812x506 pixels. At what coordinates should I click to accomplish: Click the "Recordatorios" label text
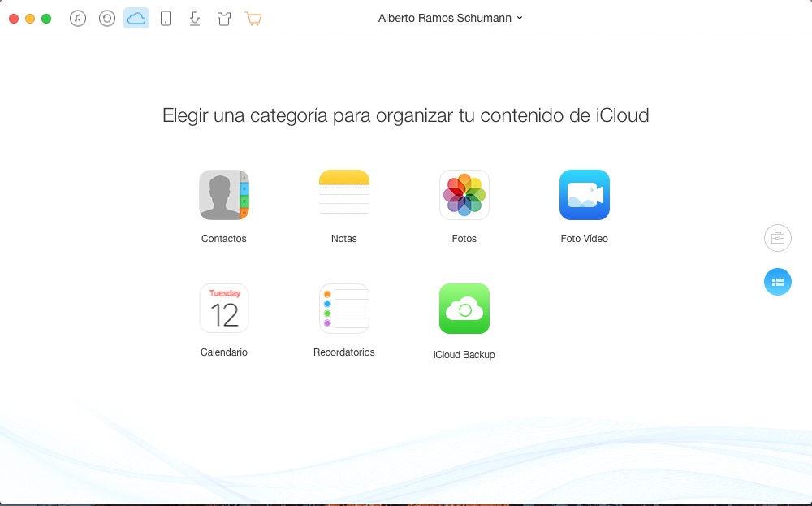point(343,352)
